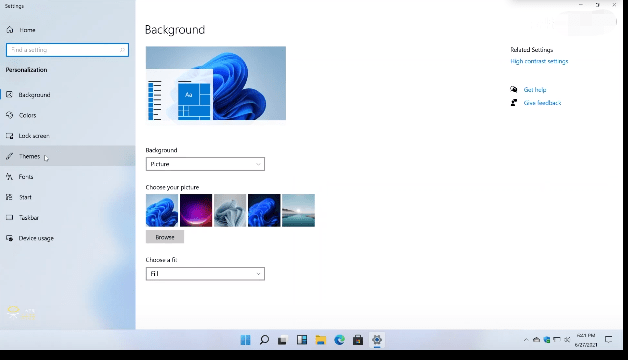Viewport: 628px width, 360px height.
Task: Select the dark blue bloom wallpaper thumbnail
Action: (264, 211)
